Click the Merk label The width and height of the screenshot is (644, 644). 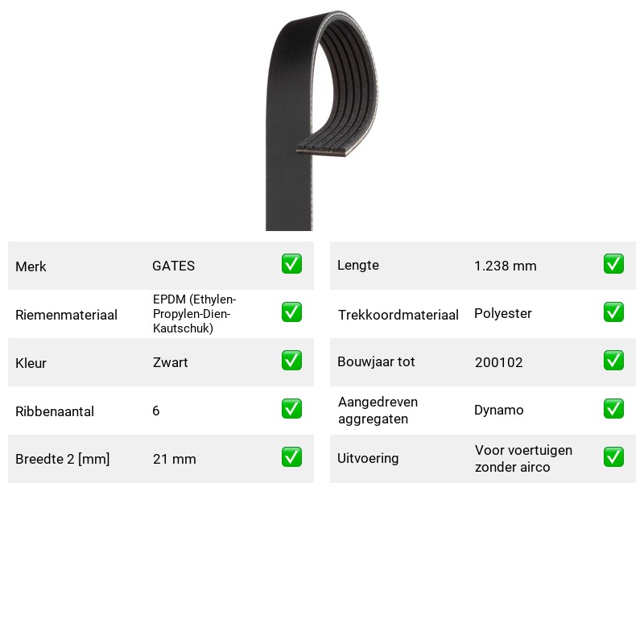[x=31, y=266]
